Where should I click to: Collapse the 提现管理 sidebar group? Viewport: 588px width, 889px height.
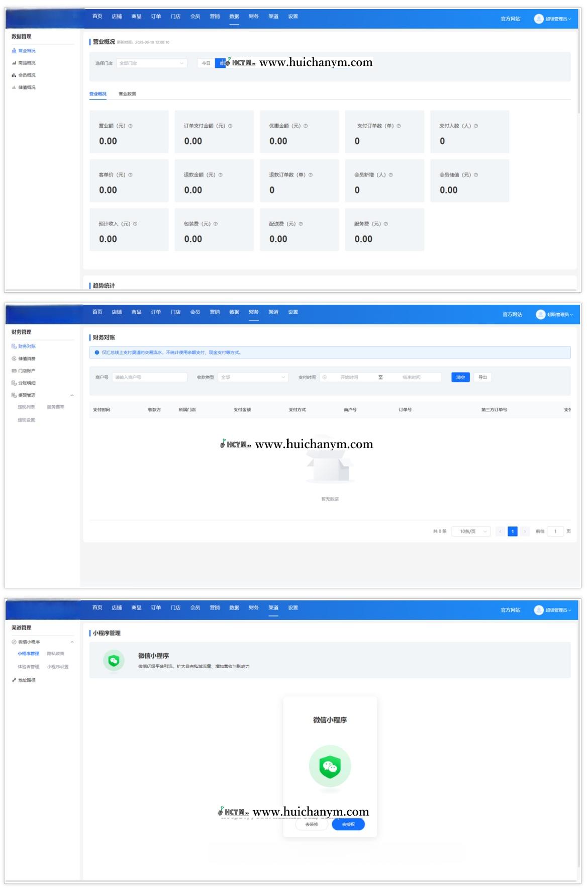click(72, 395)
